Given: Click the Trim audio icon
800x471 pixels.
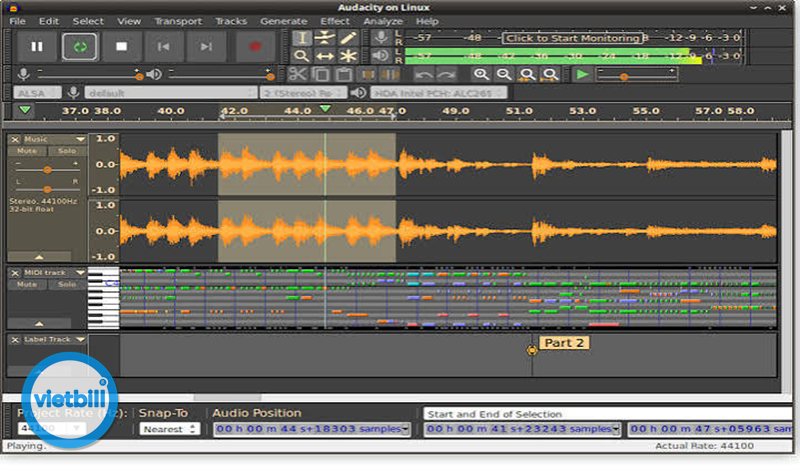Looking at the screenshot, I should (367, 75).
